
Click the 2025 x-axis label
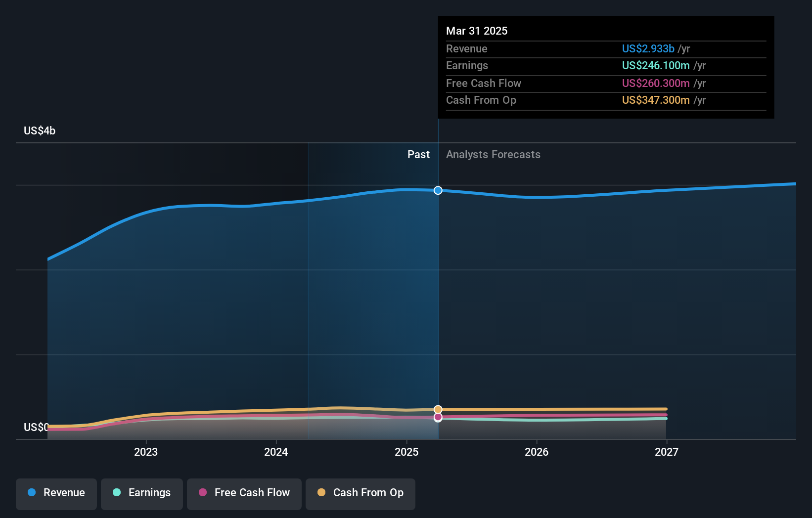[x=406, y=452]
